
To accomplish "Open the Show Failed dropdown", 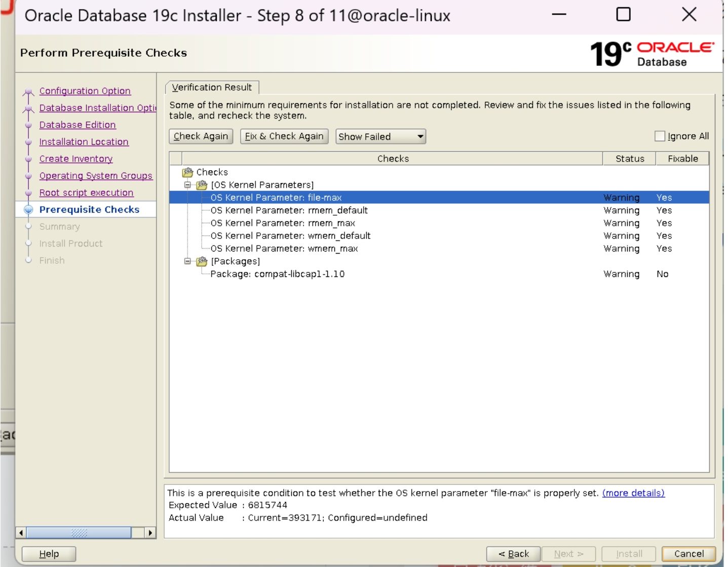I will [x=379, y=136].
